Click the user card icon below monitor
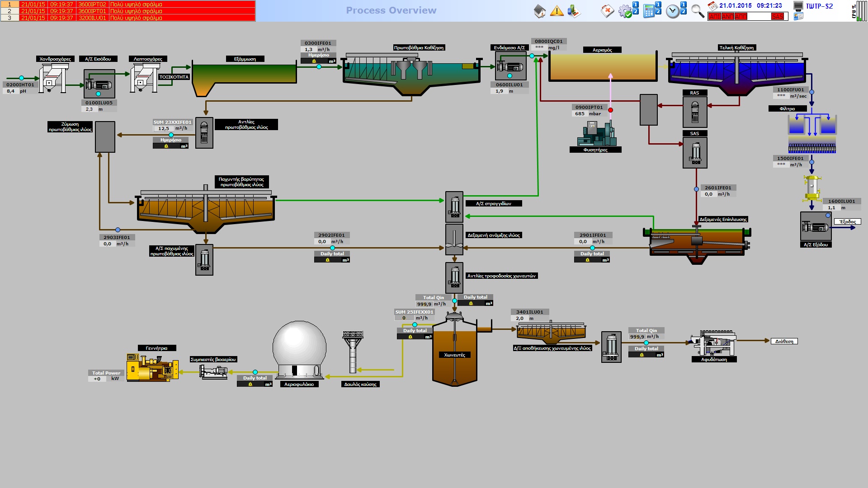The height and width of the screenshot is (488, 868). [798, 16]
